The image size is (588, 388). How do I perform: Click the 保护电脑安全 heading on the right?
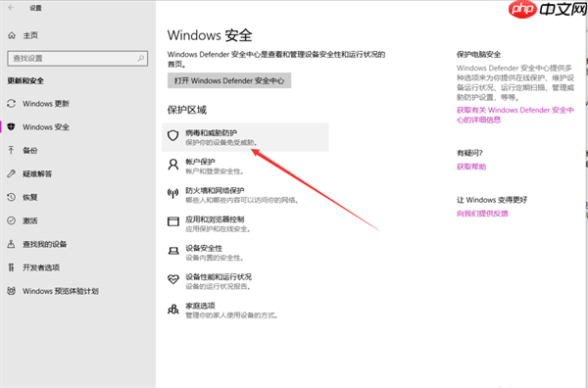478,54
